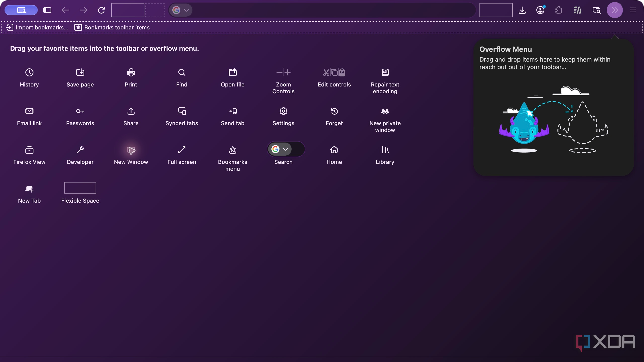The width and height of the screenshot is (644, 362).
Task: Click the flexible space left of the URL bar
Action: click(128, 10)
